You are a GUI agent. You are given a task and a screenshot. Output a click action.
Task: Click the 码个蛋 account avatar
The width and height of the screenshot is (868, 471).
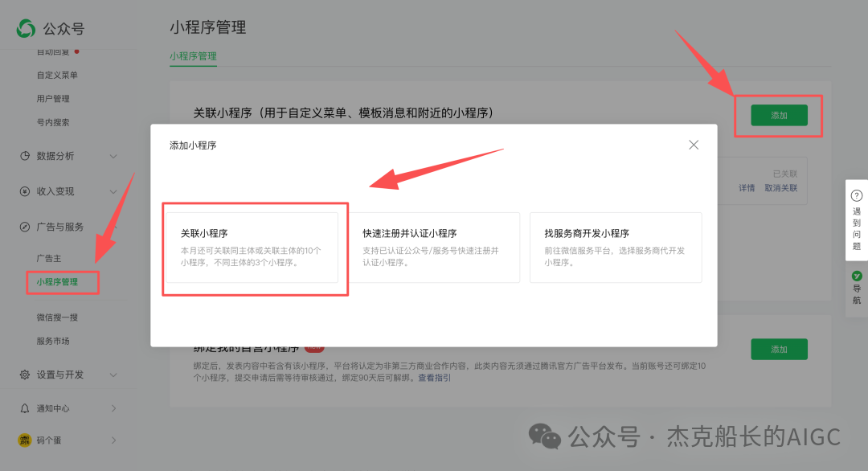(25, 440)
